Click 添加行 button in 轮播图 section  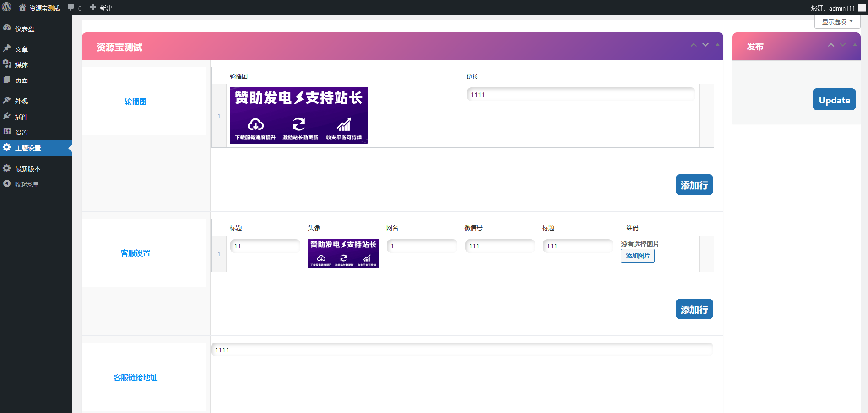(694, 185)
